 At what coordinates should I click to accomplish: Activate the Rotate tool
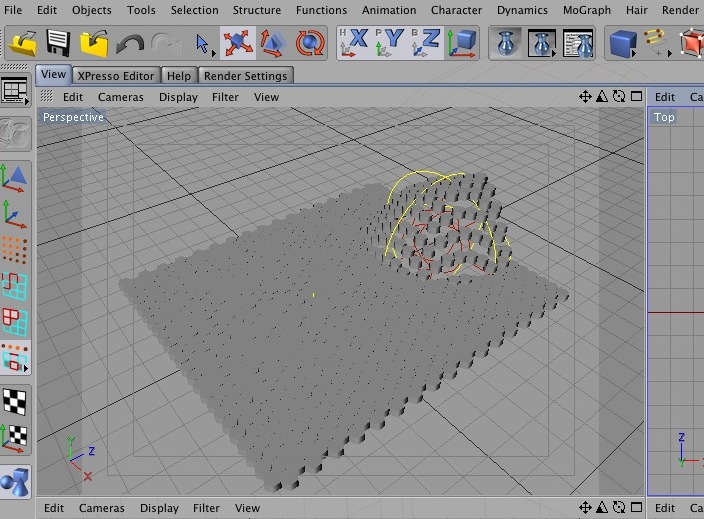point(310,43)
